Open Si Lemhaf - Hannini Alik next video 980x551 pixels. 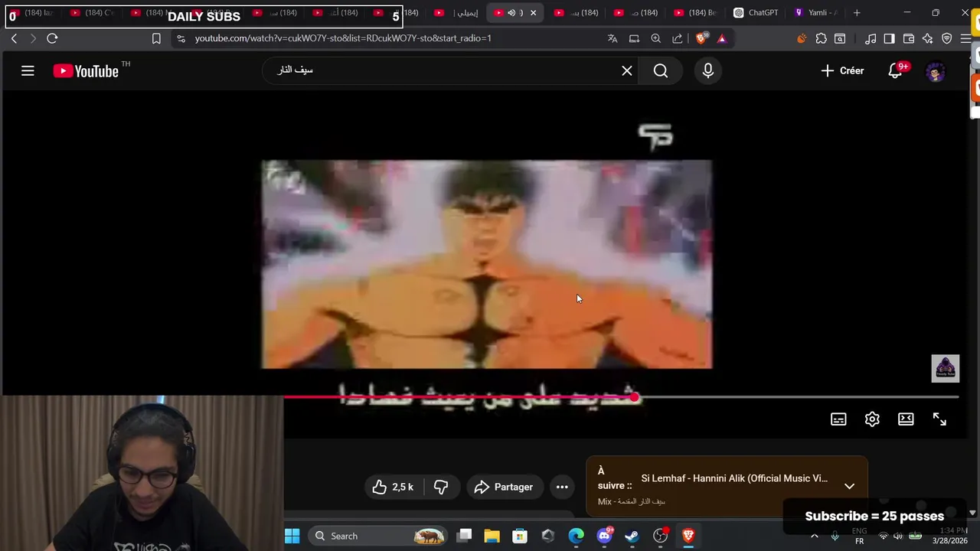[734, 478]
